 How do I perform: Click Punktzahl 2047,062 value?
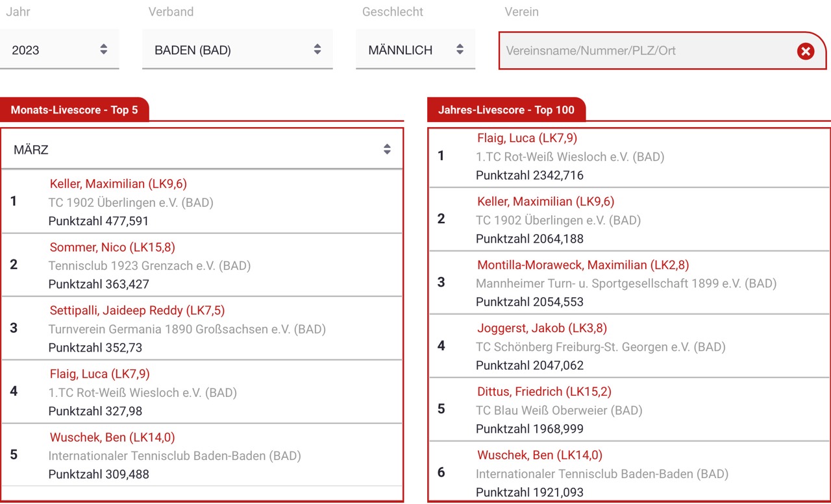point(530,365)
